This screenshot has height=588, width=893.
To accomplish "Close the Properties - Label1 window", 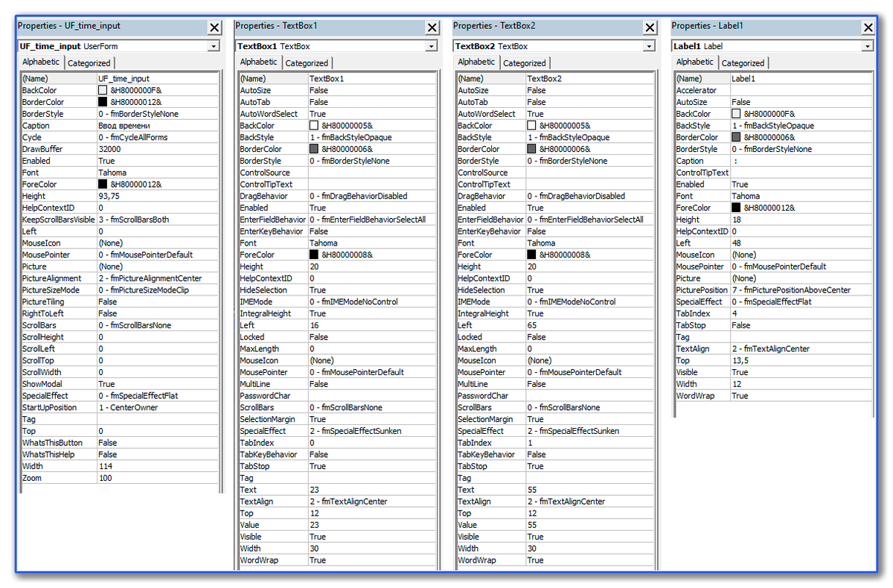I will click(x=868, y=28).
